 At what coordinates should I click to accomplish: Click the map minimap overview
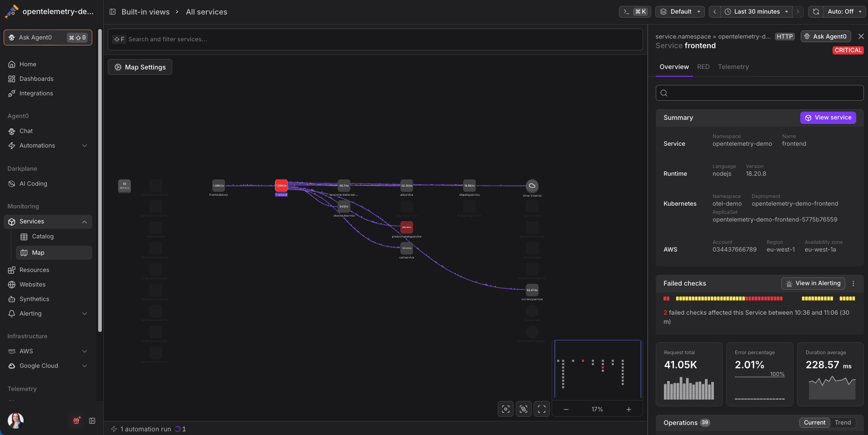pos(597,370)
